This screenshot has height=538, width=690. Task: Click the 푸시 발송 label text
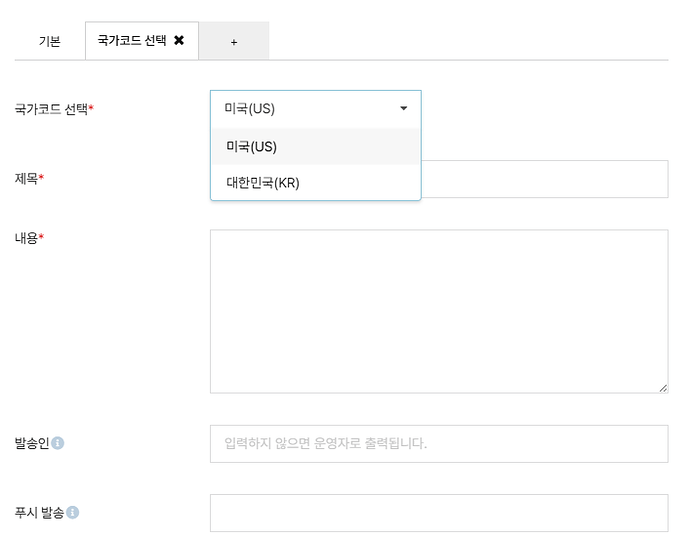(x=40, y=512)
